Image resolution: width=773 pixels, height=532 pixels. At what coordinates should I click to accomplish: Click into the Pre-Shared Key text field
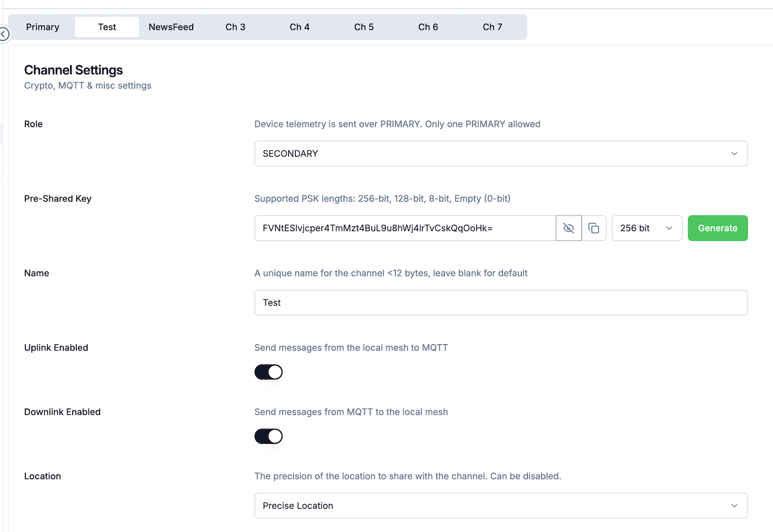405,228
